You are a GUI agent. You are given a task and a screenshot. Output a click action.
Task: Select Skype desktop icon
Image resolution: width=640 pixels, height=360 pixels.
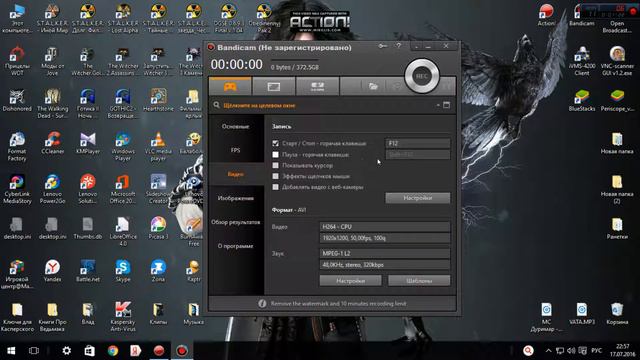pyautogui.click(x=123, y=271)
